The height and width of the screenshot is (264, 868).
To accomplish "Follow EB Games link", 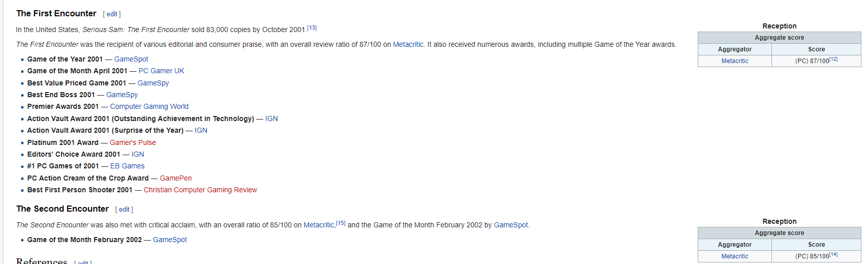I will pos(127,166).
